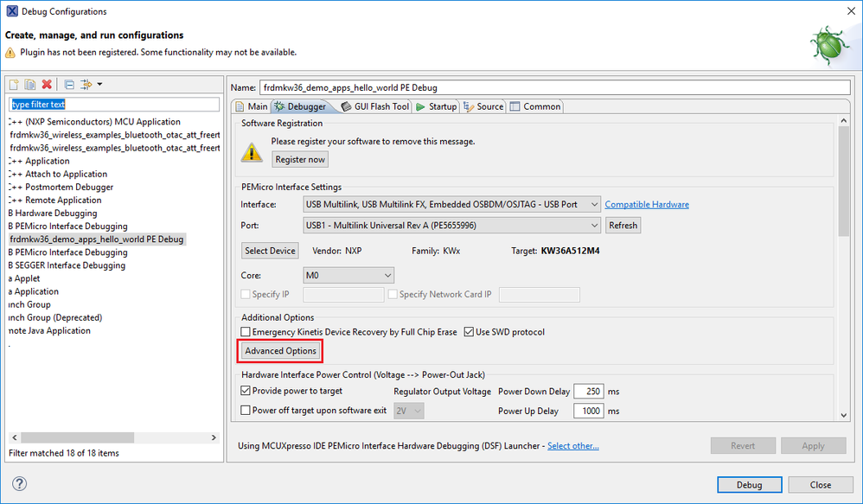Click the tree horizontal scrollbar thumb
Viewport: 863px width, 504px height.
click(77, 437)
